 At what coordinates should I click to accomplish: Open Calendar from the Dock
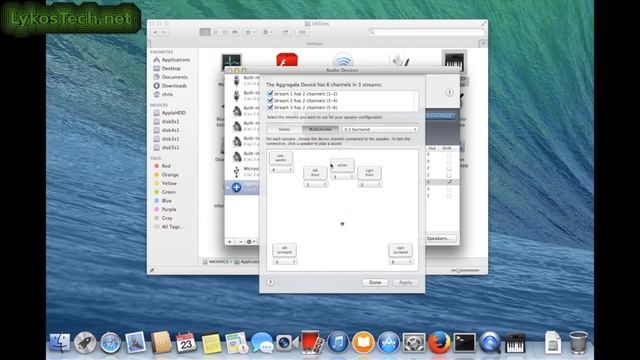pos(186,342)
